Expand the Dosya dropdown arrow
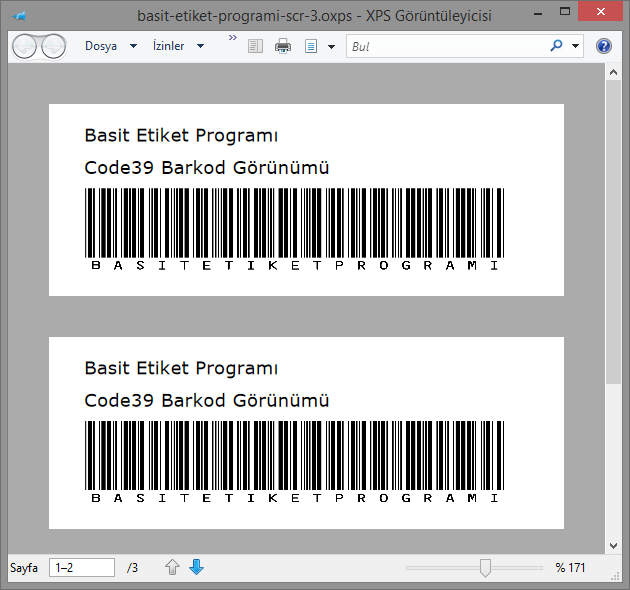Screen dimensions: 630x590 [x=133, y=46]
